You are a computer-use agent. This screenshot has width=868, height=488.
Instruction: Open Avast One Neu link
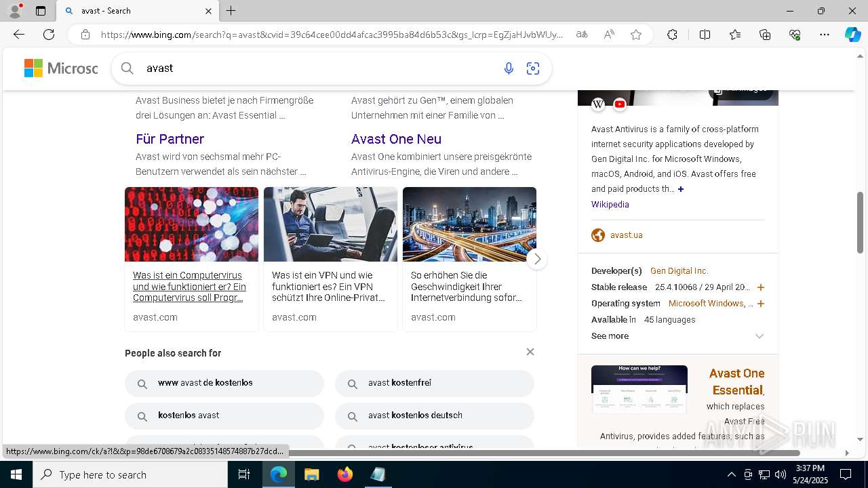(396, 139)
